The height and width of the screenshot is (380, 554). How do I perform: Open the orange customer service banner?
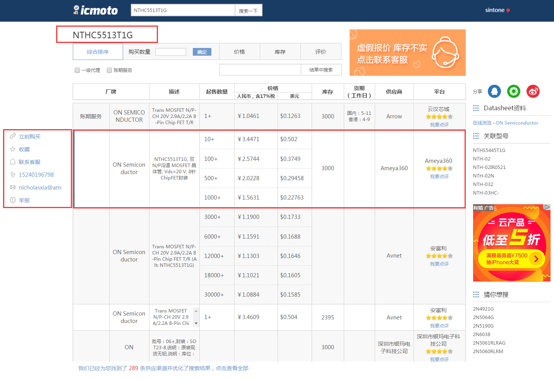(x=407, y=53)
